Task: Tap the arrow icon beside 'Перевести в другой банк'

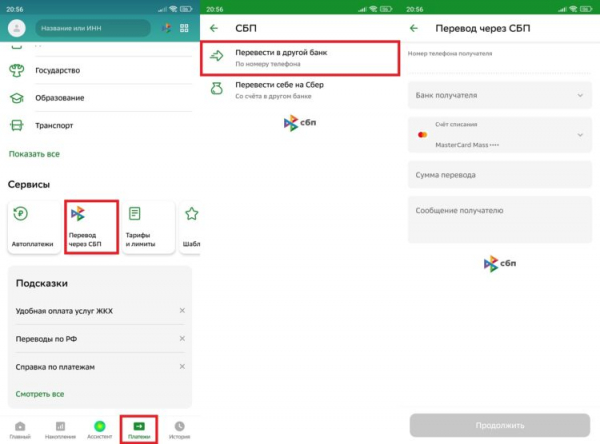Action: click(216, 56)
